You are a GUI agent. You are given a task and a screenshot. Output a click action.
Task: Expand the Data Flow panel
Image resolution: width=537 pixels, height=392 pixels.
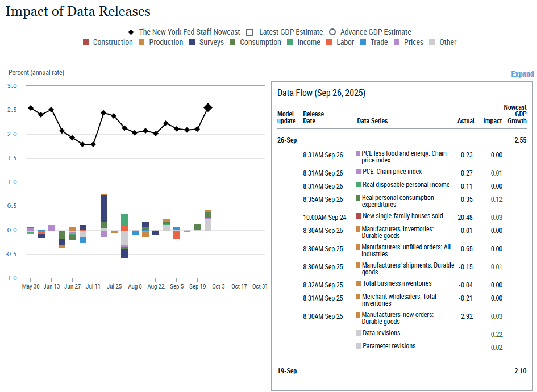click(522, 74)
